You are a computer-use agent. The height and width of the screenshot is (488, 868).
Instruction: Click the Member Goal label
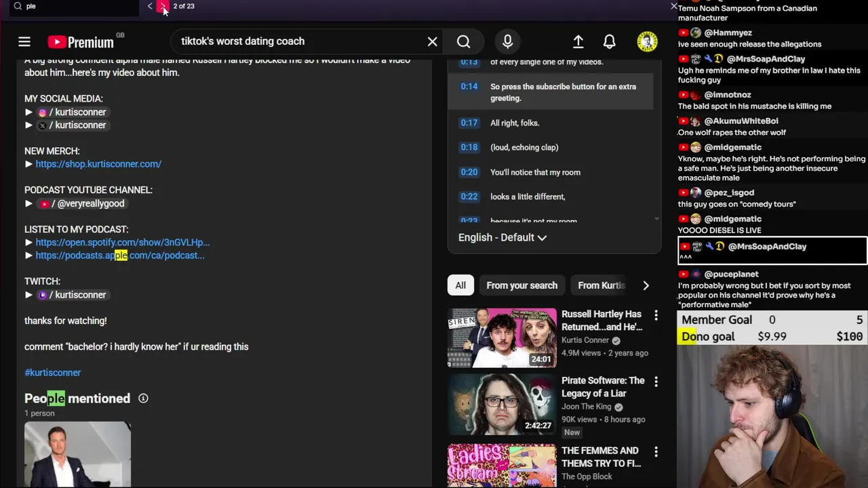coord(717,320)
